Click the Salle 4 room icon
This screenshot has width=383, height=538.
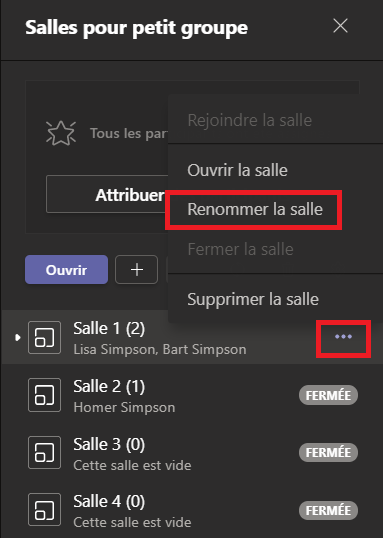pyautogui.click(x=45, y=510)
